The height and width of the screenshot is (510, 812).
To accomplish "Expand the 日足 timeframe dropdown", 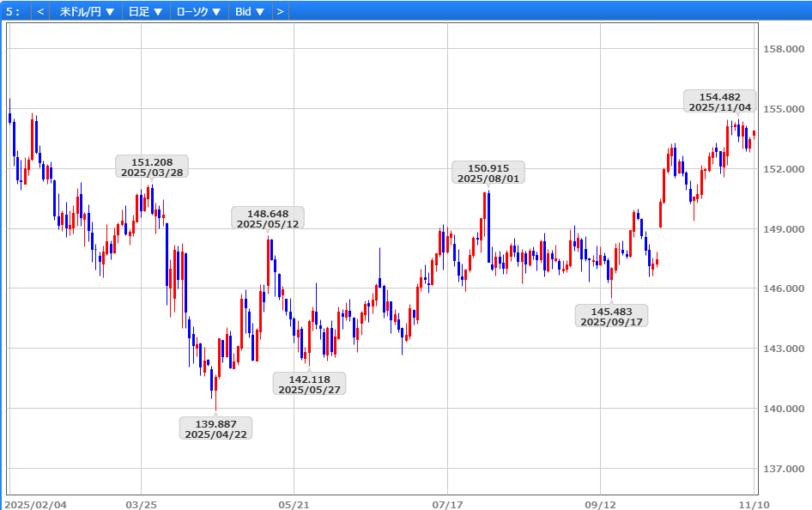I will tap(145, 11).
